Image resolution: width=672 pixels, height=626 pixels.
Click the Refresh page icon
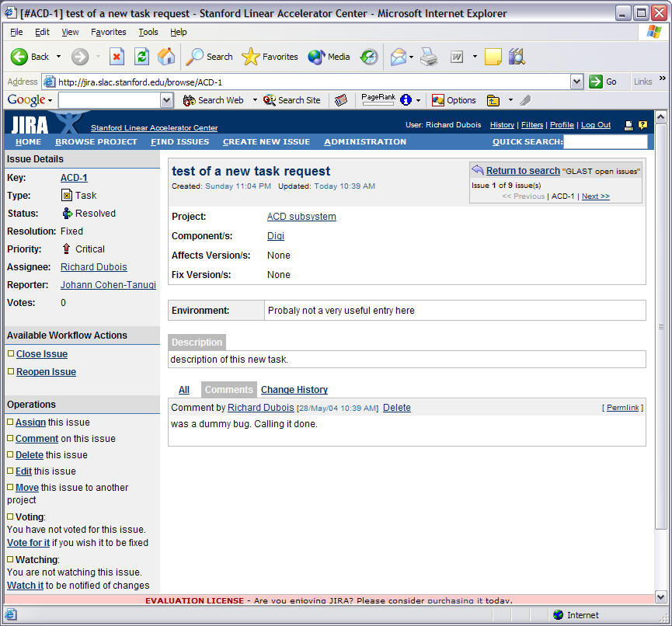142,57
